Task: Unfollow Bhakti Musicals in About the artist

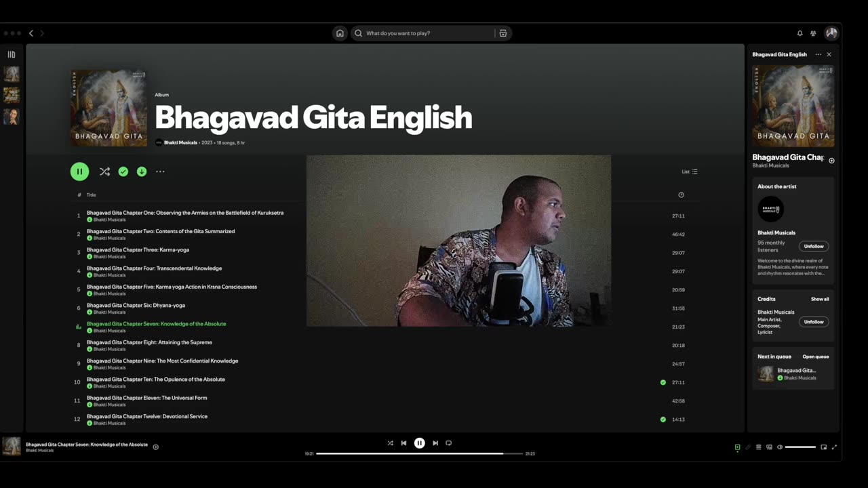Action: point(814,246)
